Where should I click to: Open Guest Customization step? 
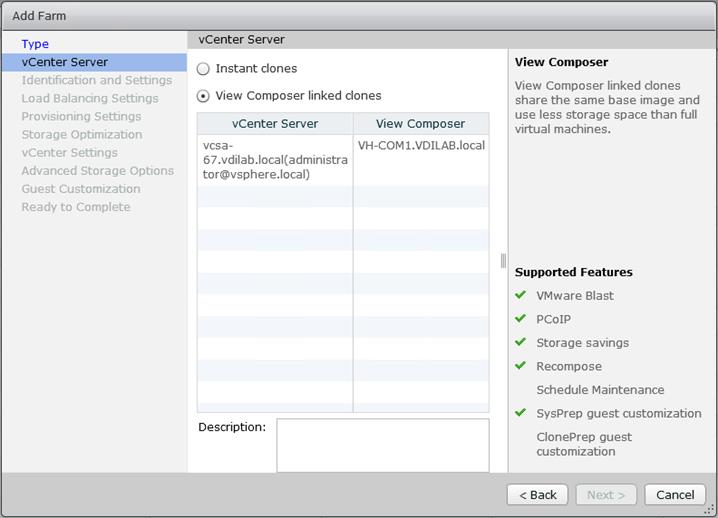point(81,189)
